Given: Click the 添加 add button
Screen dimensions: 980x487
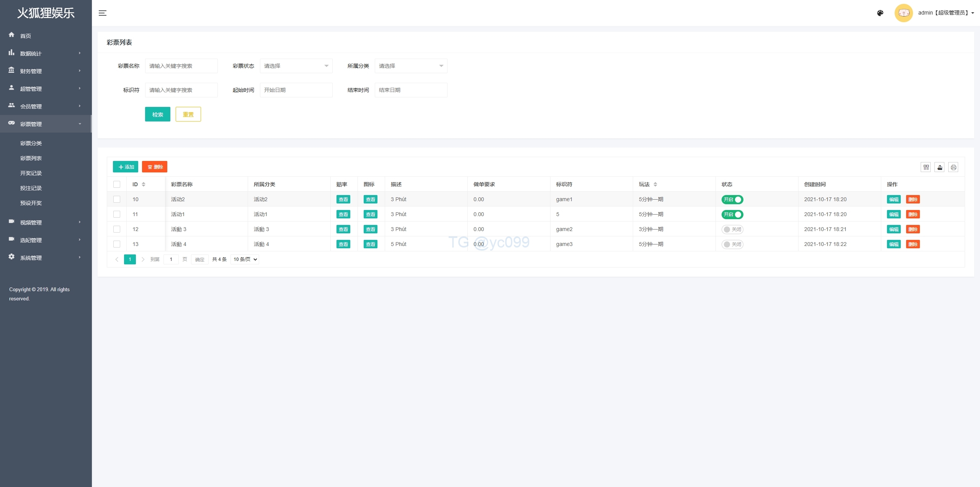Looking at the screenshot, I should tap(126, 167).
